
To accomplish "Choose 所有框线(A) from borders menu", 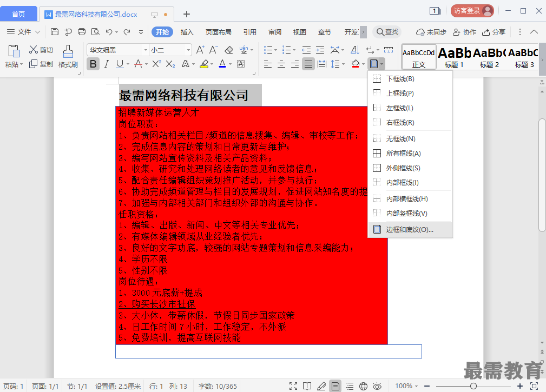I will pos(410,154).
